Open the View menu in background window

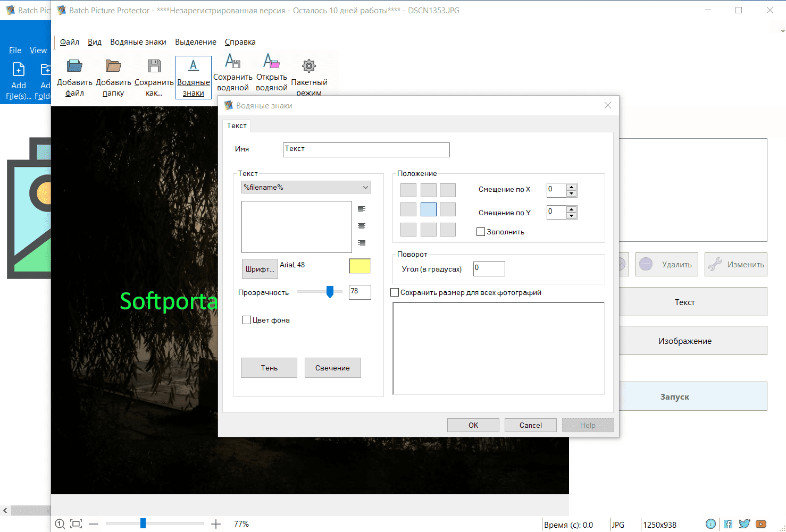38,50
